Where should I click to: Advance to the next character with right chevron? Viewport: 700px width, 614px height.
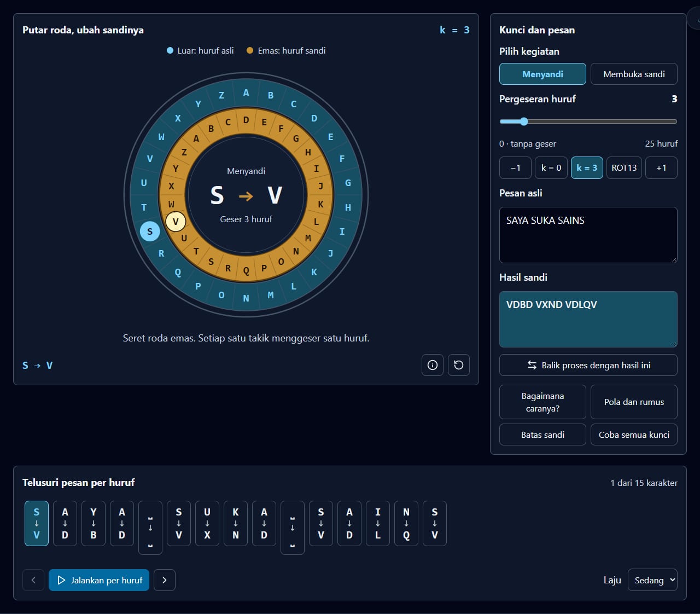165,580
